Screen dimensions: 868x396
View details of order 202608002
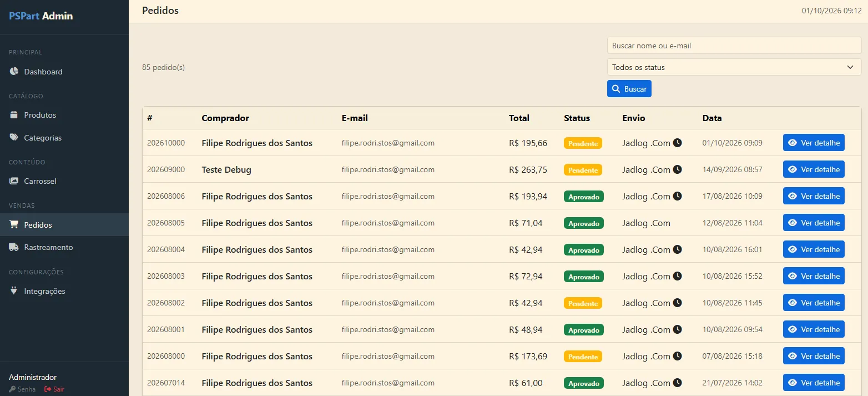coord(814,303)
